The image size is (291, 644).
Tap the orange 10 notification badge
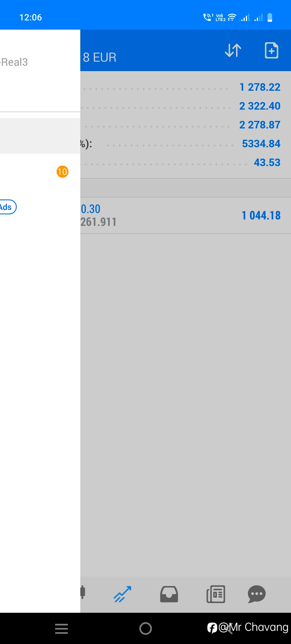tap(63, 171)
